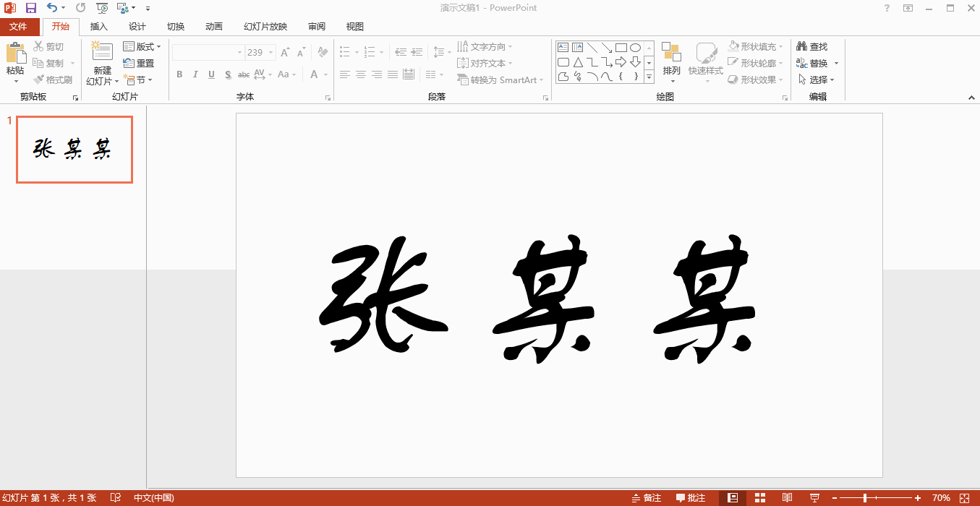This screenshot has width=980, height=506.
Task: Click the zoom slider in status bar
Action: (x=865, y=498)
